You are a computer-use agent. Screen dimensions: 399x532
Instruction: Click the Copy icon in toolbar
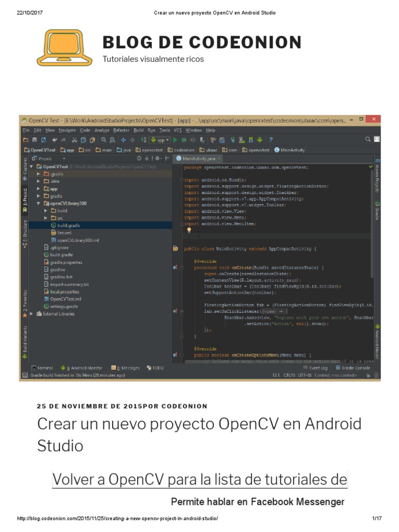click(83, 140)
